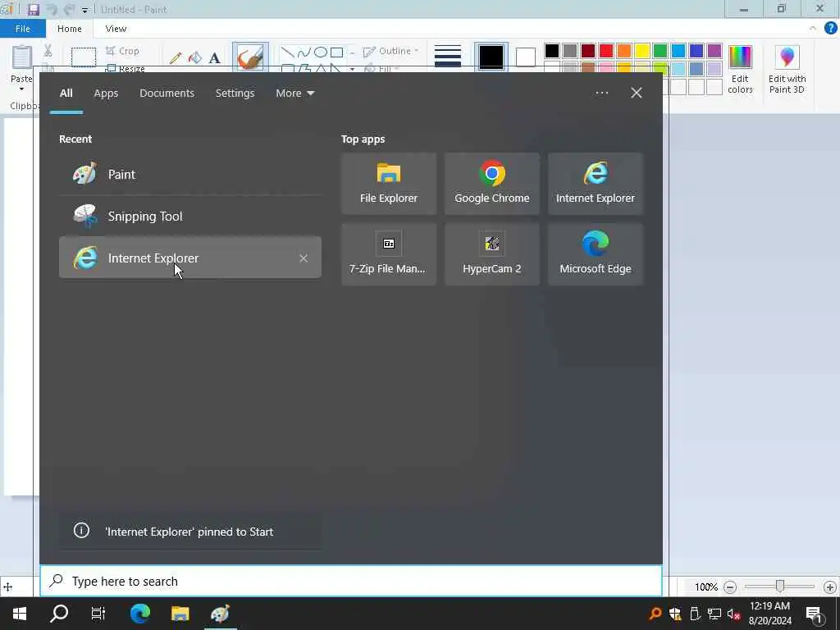840x630 pixels.
Task: Click taskbar Search magnifier icon
Action: pyautogui.click(x=59, y=614)
